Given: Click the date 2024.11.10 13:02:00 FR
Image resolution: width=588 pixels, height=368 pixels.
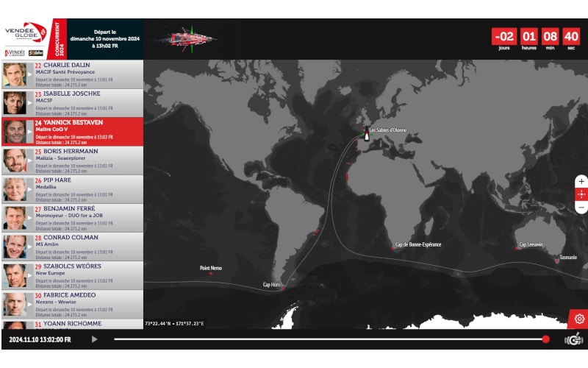Looking at the screenshot, I should 40,339.
